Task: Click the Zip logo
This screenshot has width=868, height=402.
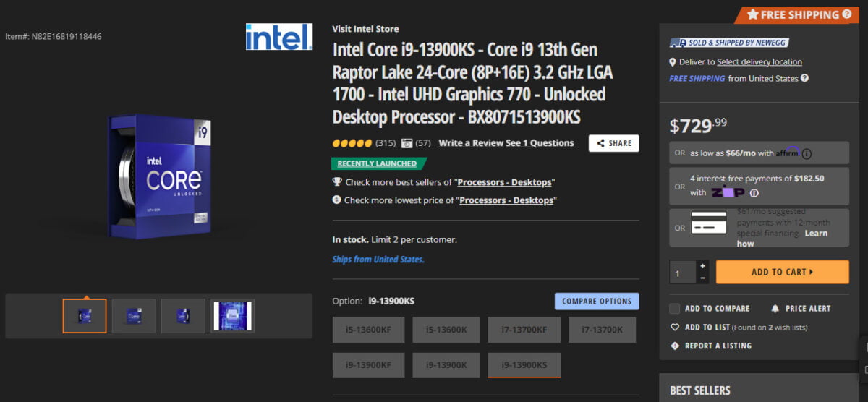Action: tap(728, 192)
